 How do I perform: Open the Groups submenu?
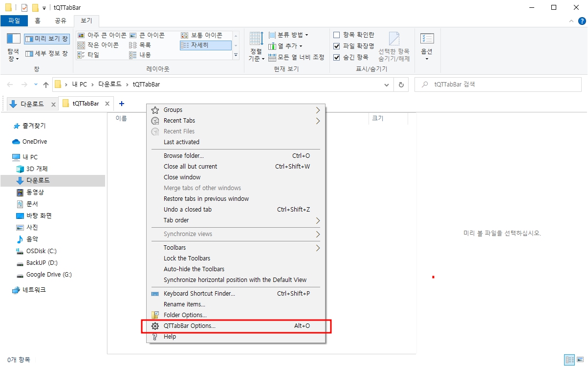(236, 110)
